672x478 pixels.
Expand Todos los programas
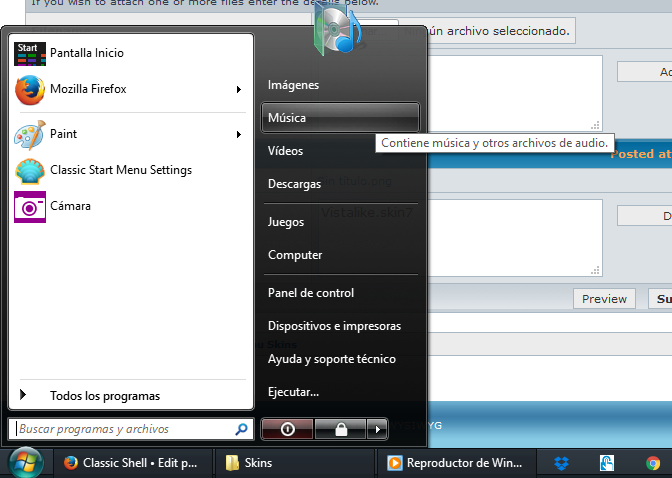(104, 396)
